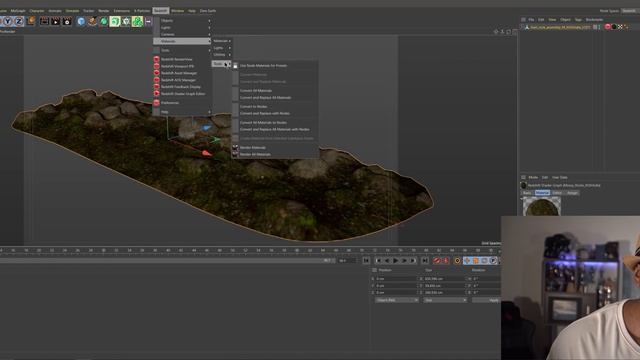Toggle the orange Scale key recording icon

click(476, 260)
